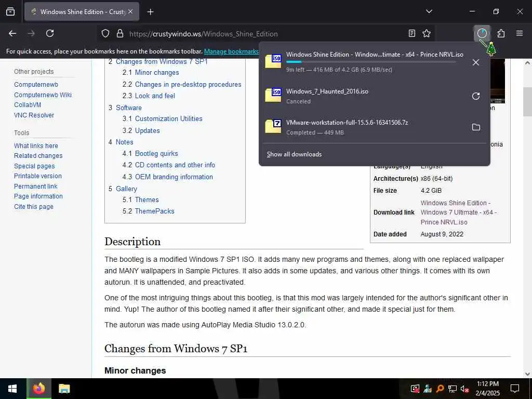This screenshot has height=399, width=532.
Task: Open Related changes in Tools
Action: coord(38,156)
